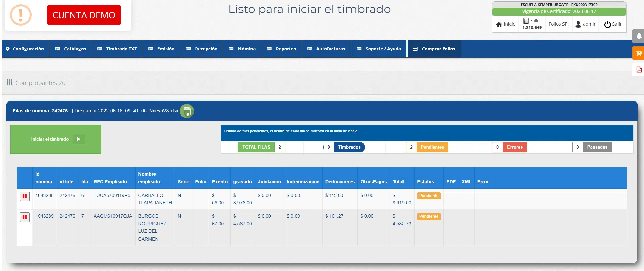
Task: Open the admin user profile
Action: pyautogui.click(x=586, y=24)
